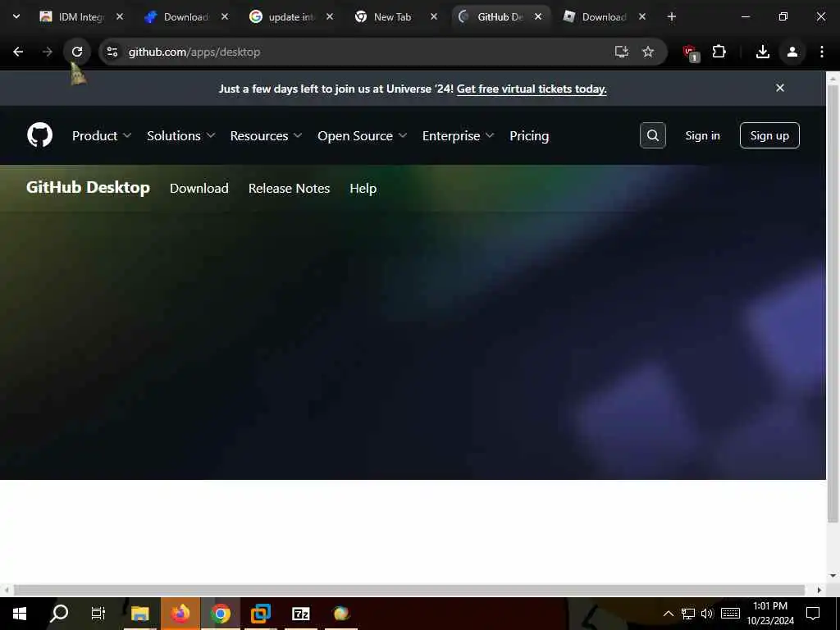Expand the Enterprise menu
Image resolution: width=840 pixels, height=630 pixels.
pos(458,135)
